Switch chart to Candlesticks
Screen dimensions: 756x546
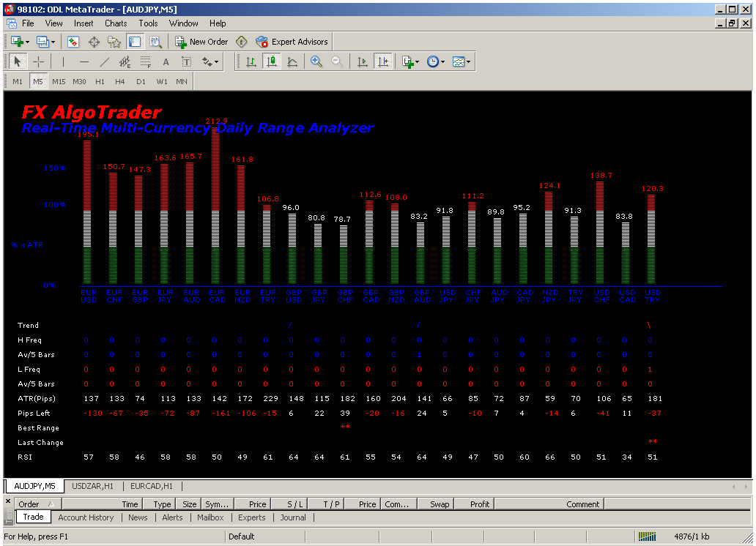(272, 61)
